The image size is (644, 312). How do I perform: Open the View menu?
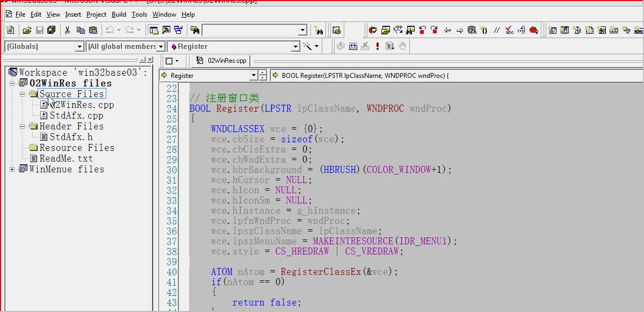pyautogui.click(x=53, y=14)
